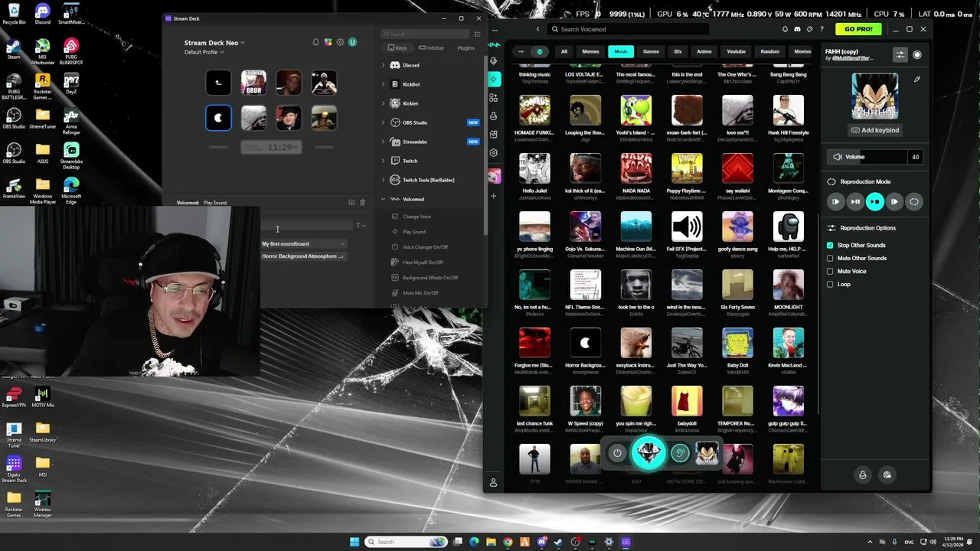The width and height of the screenshot is (980, 551).
Task: Open the Discord desktop shortcut
Action: click(x=43, y=14)
